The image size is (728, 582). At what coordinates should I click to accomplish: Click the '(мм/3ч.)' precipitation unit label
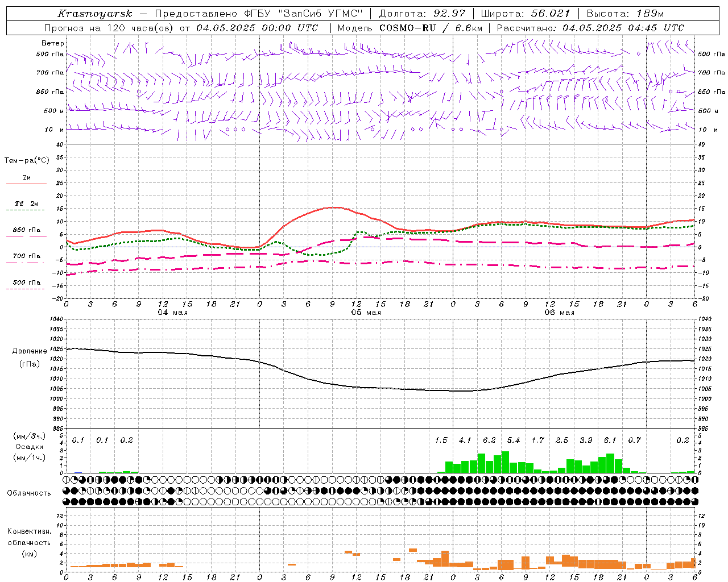pyautogui.click(x=29, y=436)
